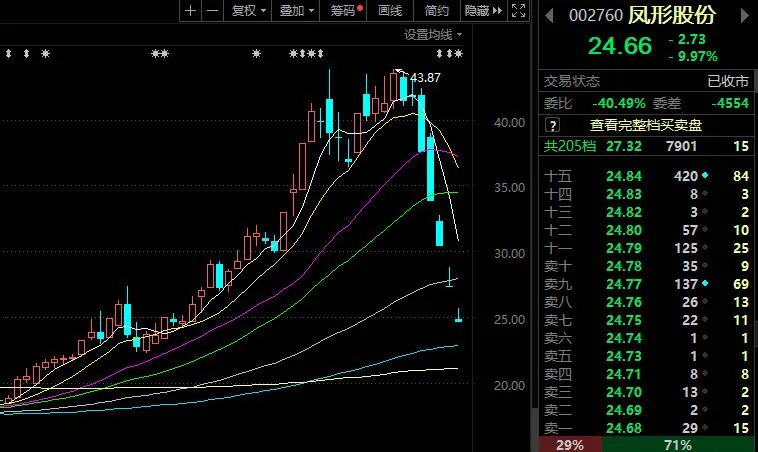Click the question mark help icon
Image resolution: width=758 pixels, height=452 pixels.
click(552, 125)
